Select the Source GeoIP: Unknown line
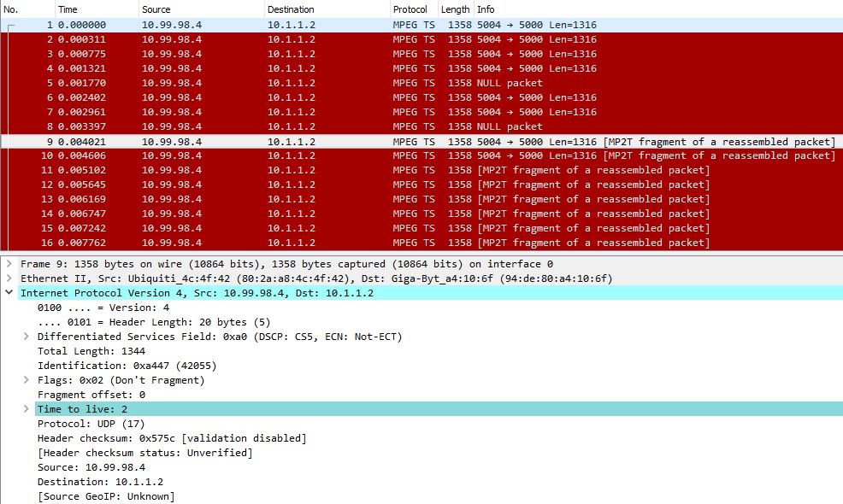Screen dimensions: 843x504 click(x=107, y=496)
